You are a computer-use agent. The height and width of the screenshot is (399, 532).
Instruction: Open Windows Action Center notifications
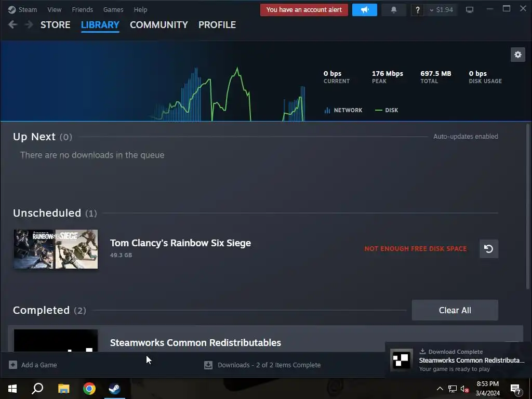point(516,389)
